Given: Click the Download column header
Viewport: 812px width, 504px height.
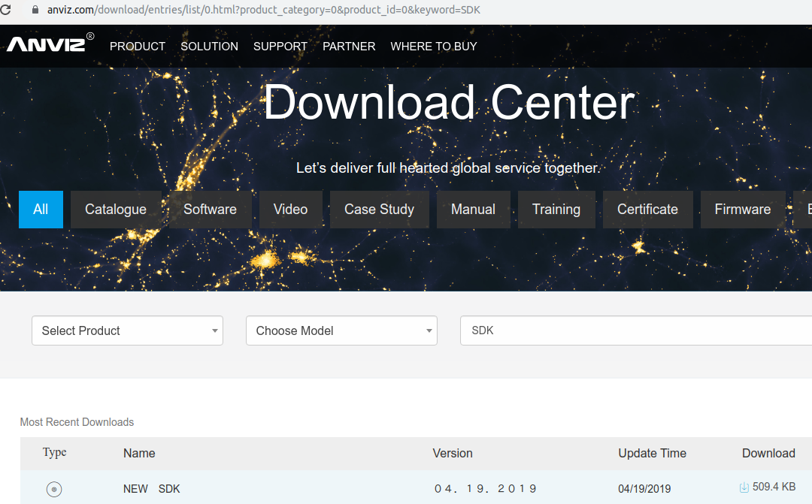Looking at the screenshot, I should (x=768, y=453).
